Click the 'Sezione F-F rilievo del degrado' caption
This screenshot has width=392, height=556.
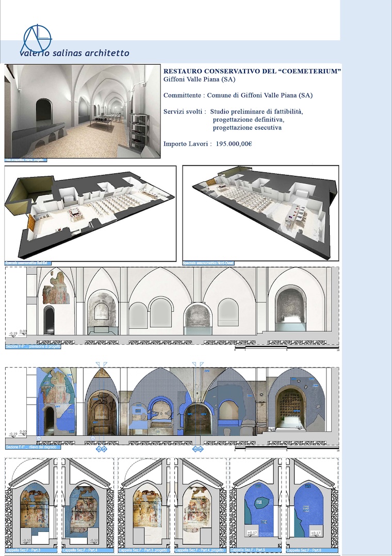pyautogui.click(x=33, y=447)
